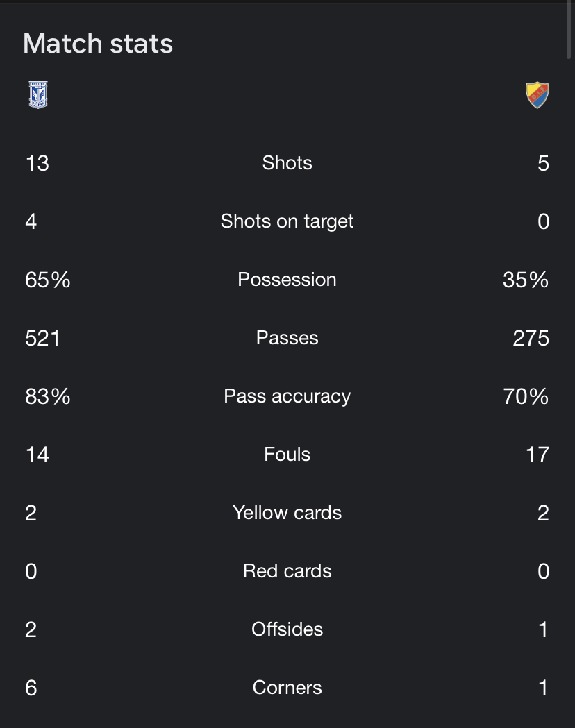The height and width of the screenshot is (728, 575).
Task: Click the Red cards label
Action: click(287, 571)
